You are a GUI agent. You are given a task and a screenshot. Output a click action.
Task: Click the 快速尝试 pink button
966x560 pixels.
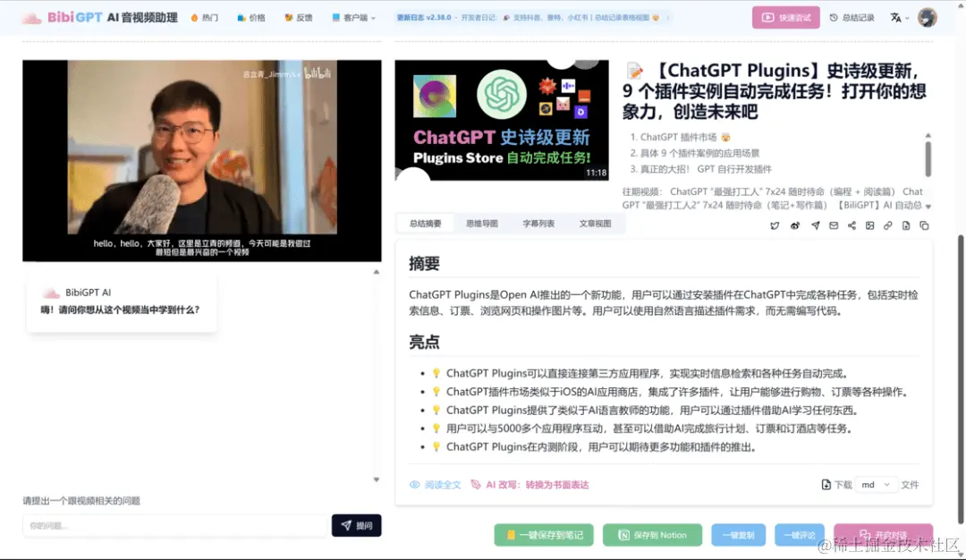(x=786, y=18)
